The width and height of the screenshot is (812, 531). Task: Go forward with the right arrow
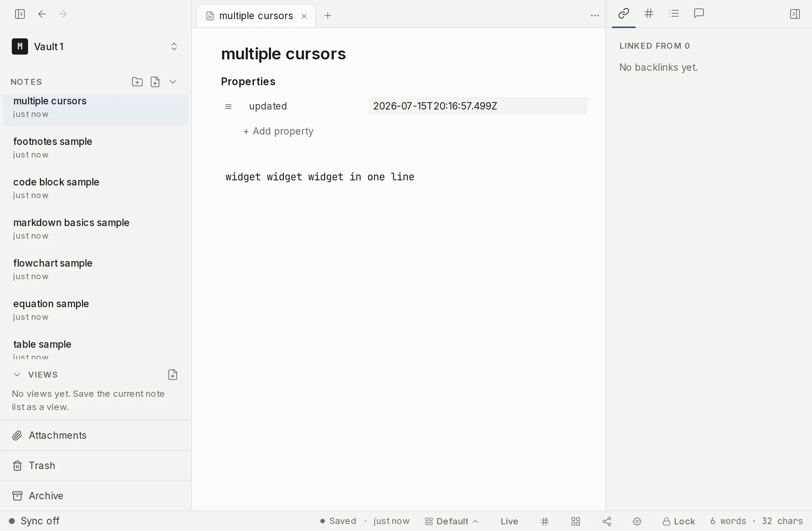(63, 14)
